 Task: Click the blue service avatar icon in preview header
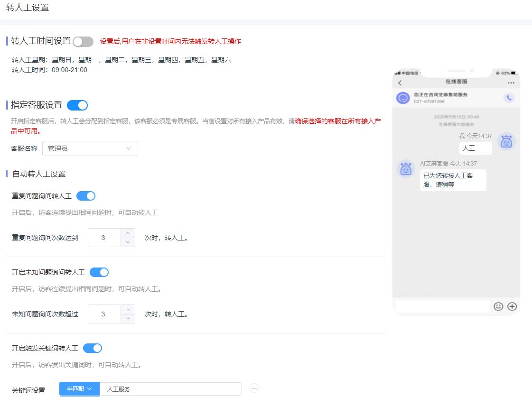[403, 98]
